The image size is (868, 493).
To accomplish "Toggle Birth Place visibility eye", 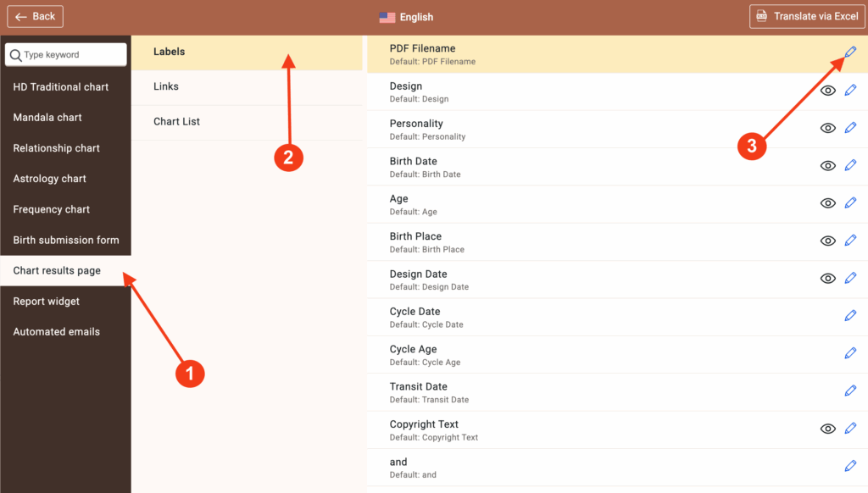I will 828,241.
